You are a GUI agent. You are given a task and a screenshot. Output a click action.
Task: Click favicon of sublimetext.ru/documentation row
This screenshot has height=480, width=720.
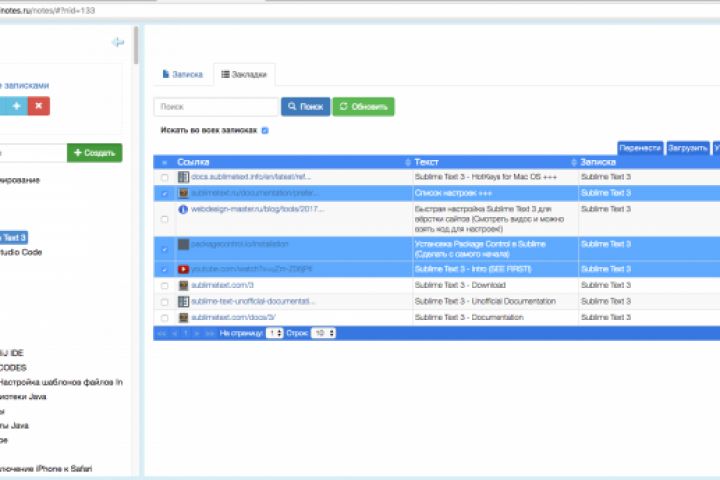pos(183,193)
